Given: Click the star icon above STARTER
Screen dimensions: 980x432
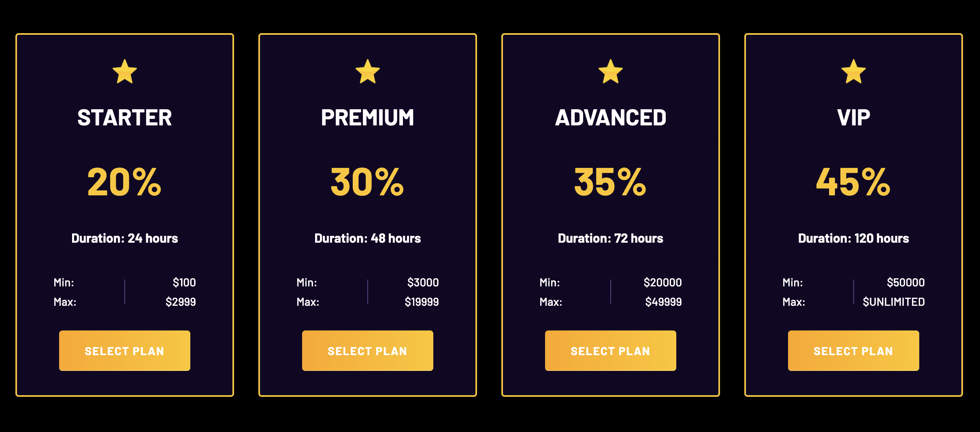Looking at the screenshot, I should pyautogui.click(x=125, y=72).
